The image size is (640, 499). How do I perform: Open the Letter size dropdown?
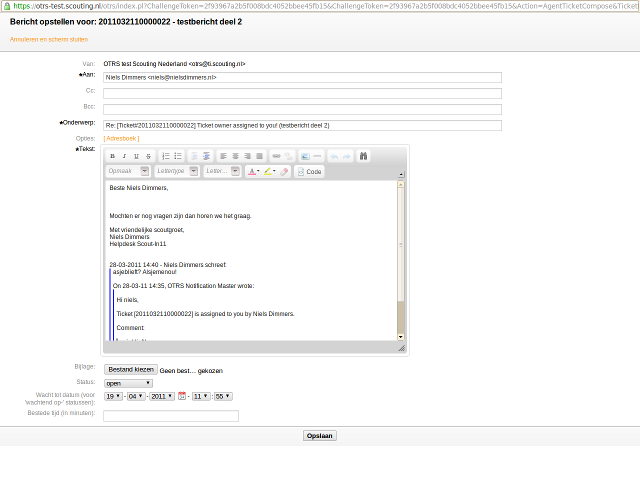(222, 171)
